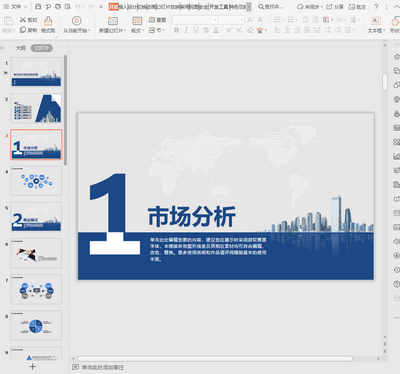The height and width of the screenshot is (374, 400).
Task: Align text to the right
Action: [x=297, y=30]
